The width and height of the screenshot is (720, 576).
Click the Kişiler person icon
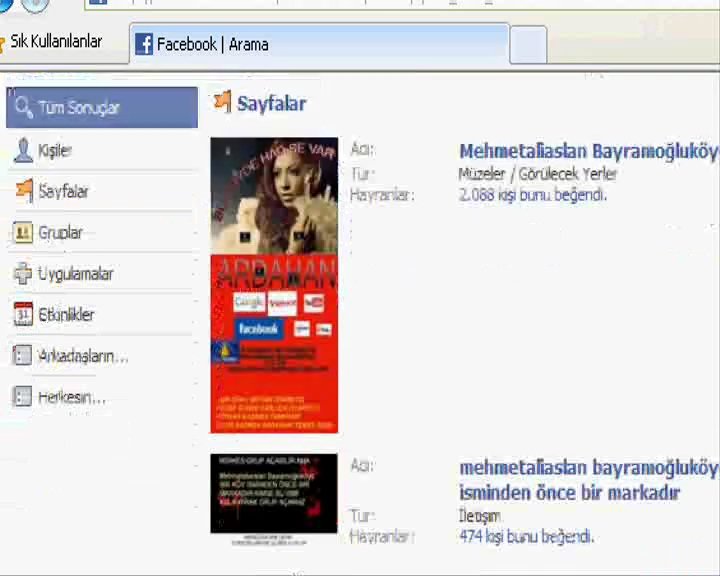point(23,151)
